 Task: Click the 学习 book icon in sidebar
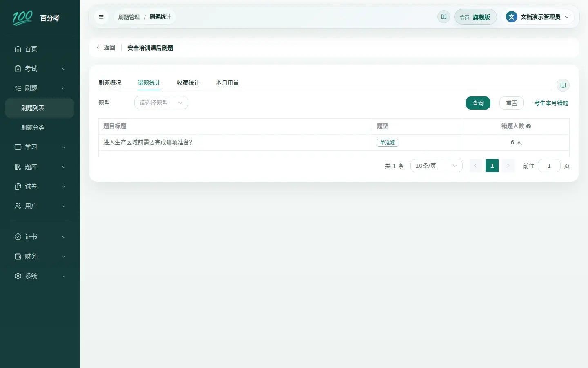point(18,147)
